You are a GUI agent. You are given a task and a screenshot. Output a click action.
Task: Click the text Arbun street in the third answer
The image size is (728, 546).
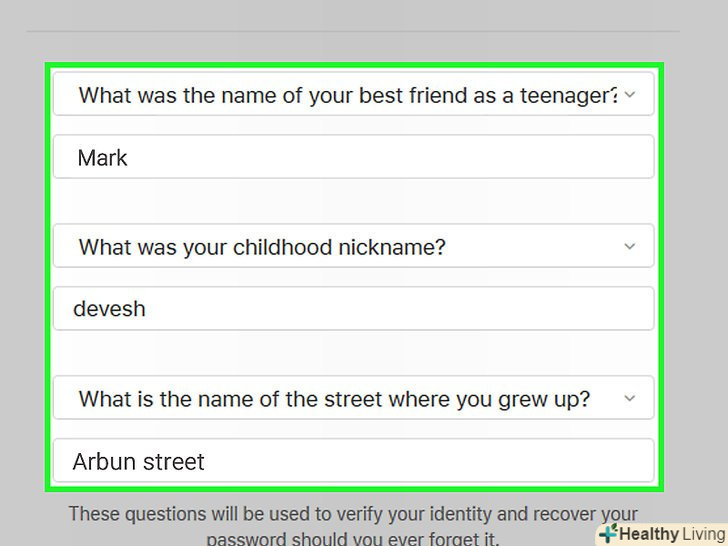(138, 461)
